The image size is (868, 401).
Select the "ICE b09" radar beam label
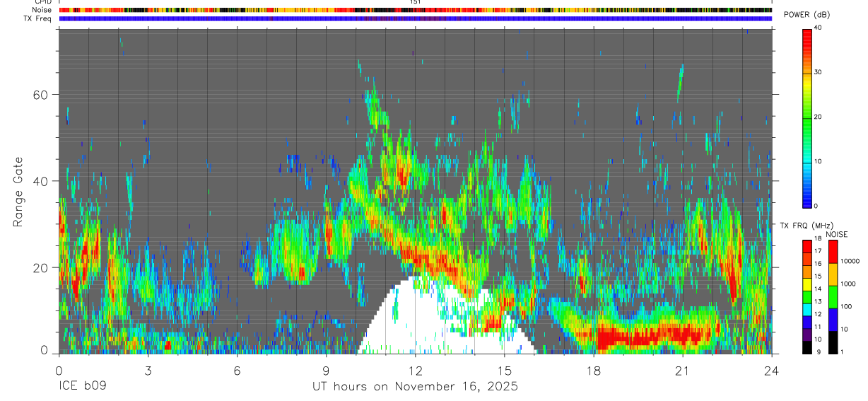click(83, 387)
